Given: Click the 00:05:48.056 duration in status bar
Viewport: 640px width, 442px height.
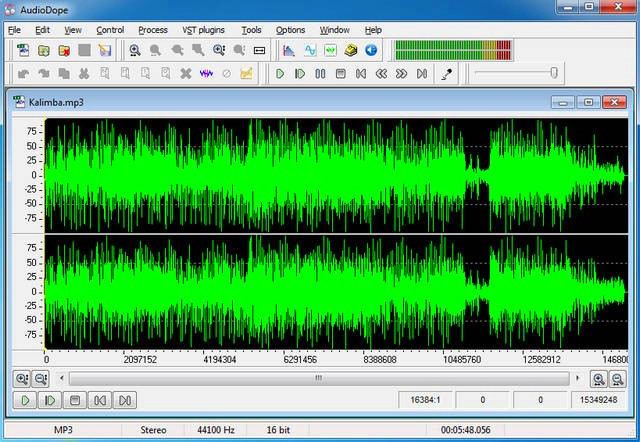Looking at the screenshot, I should tap(466, 430).
